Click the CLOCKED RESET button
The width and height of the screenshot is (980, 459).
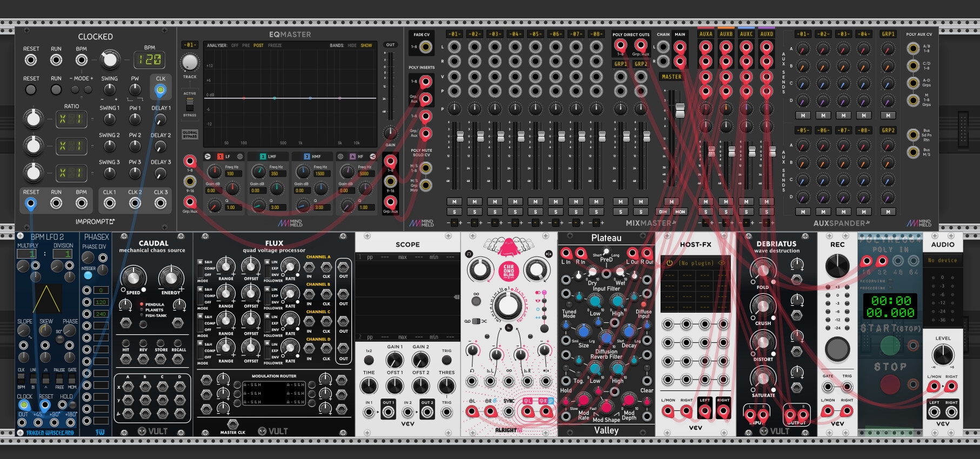pyautogui.click(x=31, y=90)
